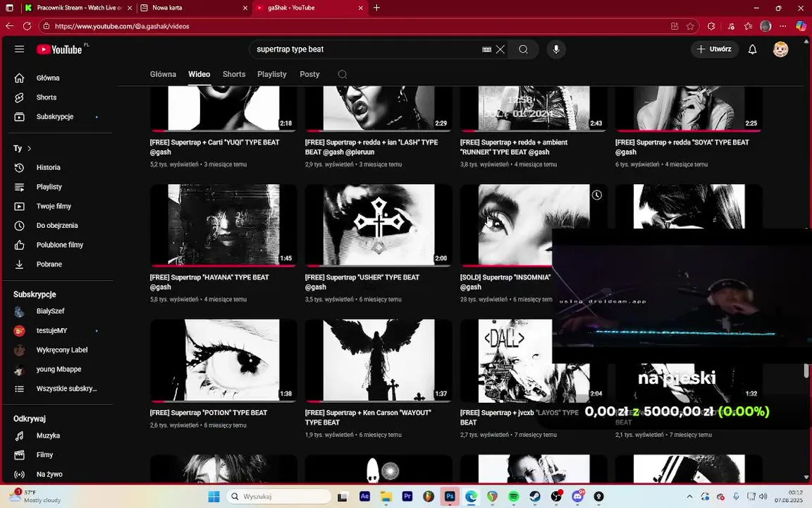This screenshot has width=812, height=508.
Task: Open Carti YUQI type beat title
Action: (x=214, y=147)
